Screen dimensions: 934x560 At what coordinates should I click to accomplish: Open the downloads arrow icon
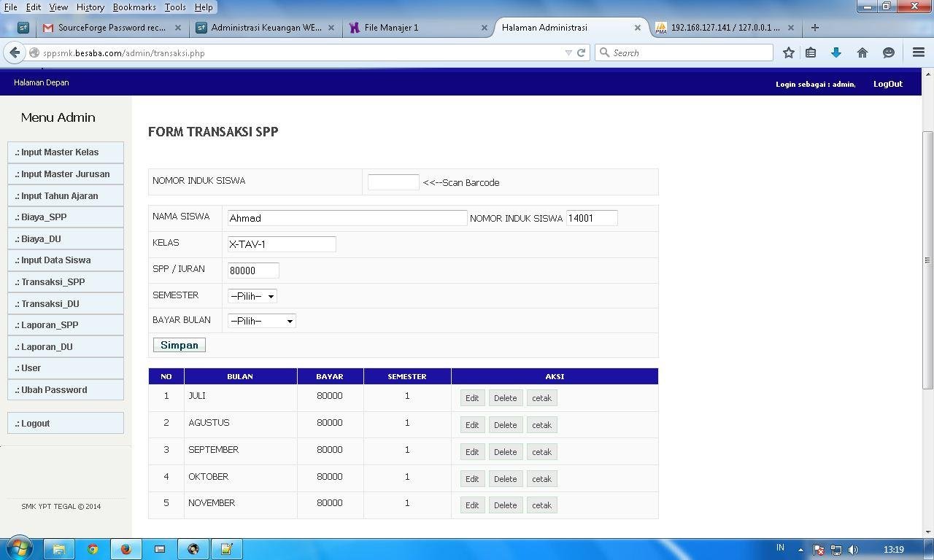[x=836, y=52]
